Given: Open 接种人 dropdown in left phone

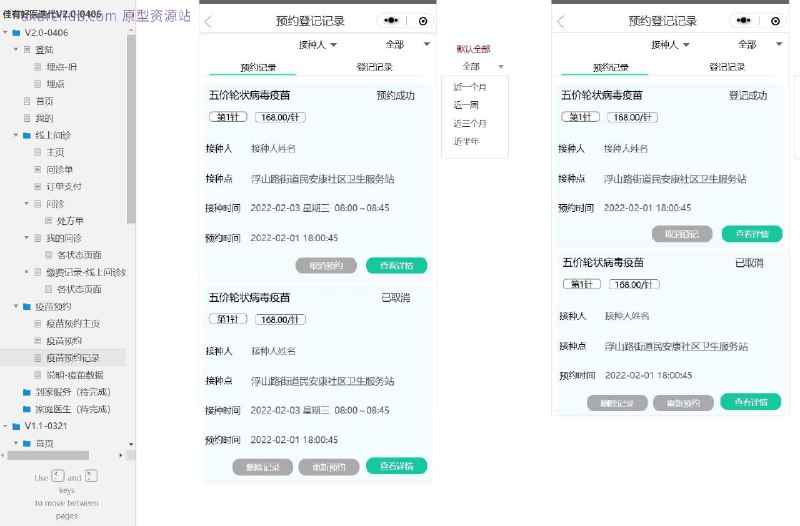Looking at the screenshot, I should tap(318, 45).
